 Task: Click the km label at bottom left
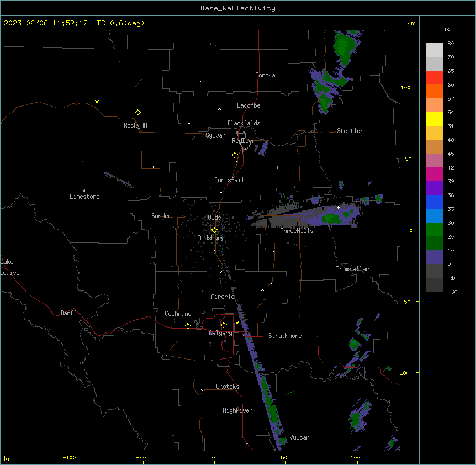[8, 458]
